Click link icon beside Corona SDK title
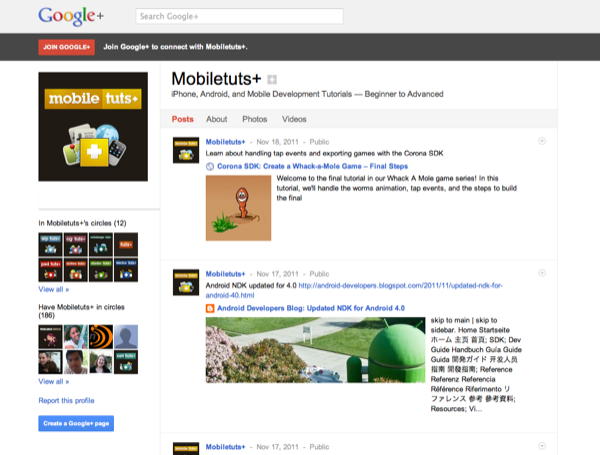The image size is (600, 455). [210, 166]
